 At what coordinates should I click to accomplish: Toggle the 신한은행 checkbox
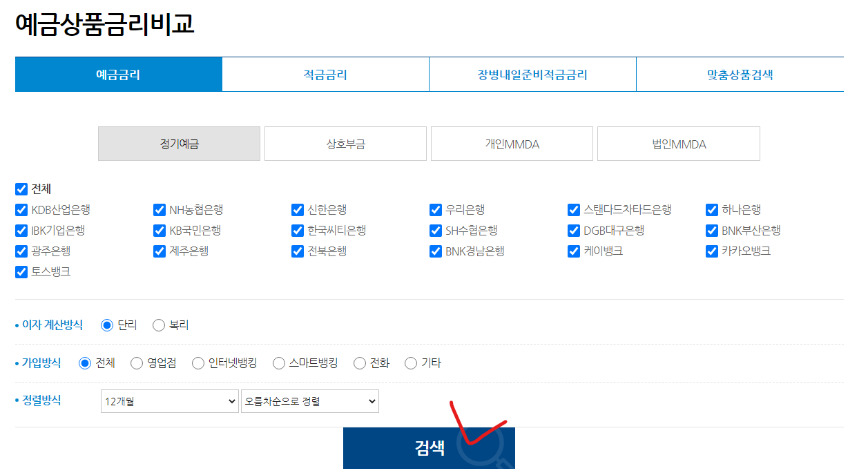[x=298, y=210]
